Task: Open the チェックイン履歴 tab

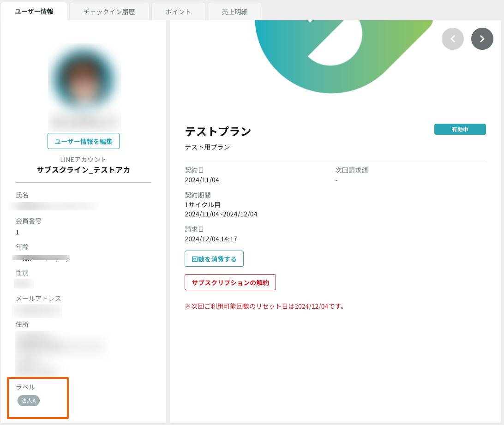Action: tap(109, 12)
